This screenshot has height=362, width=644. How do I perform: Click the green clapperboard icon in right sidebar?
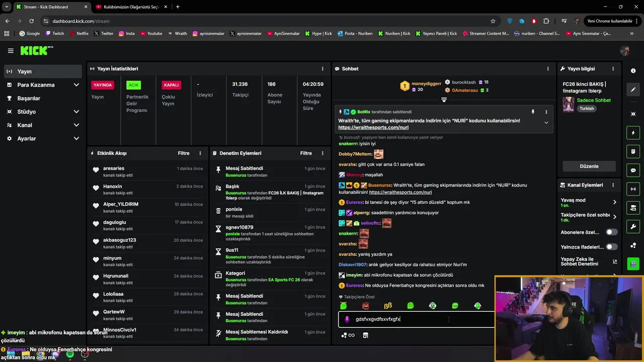pos(633,263)
